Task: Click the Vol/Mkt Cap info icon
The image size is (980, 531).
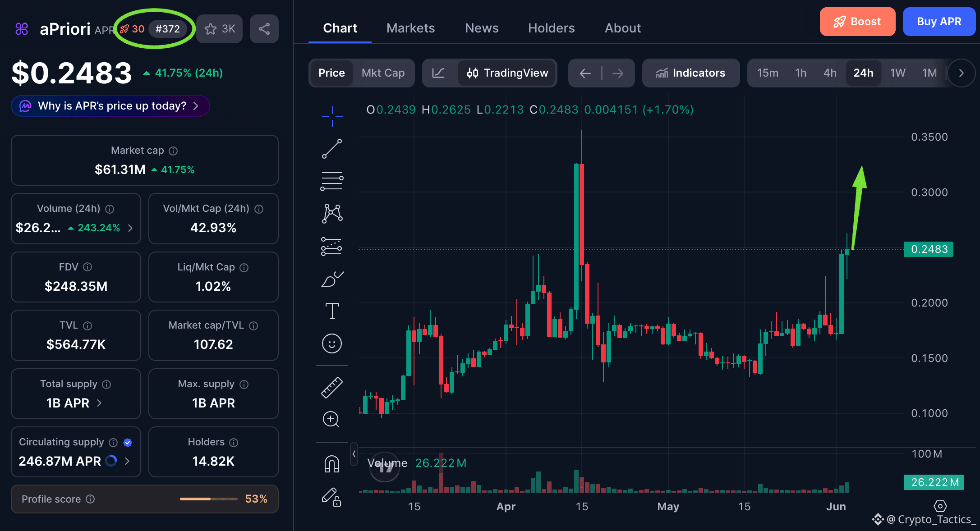Action: pos(259,209)
